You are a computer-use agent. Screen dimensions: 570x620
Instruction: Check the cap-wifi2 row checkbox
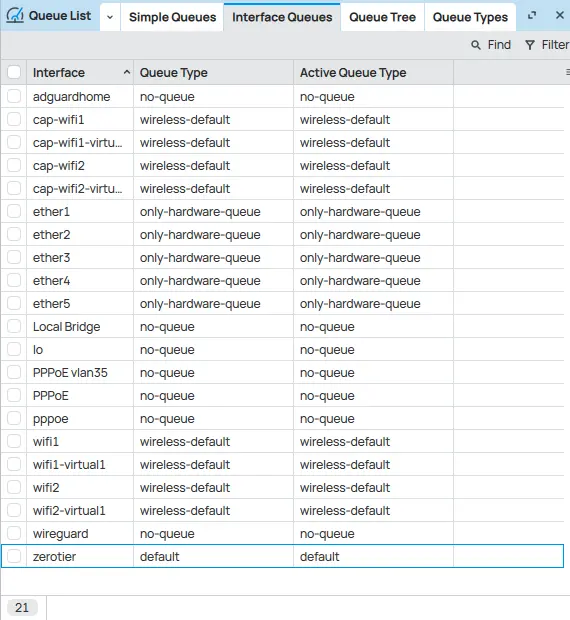click(x=14, y=165)
